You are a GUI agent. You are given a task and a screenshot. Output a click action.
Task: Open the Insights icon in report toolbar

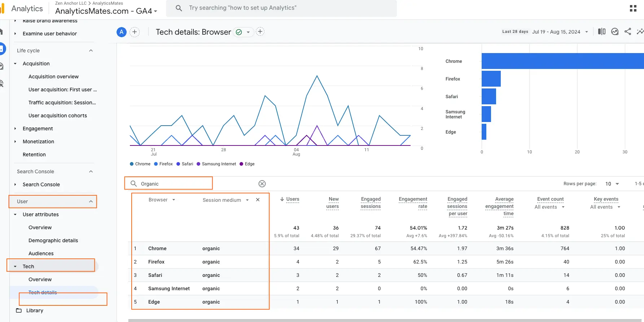(x=615, y=32)
